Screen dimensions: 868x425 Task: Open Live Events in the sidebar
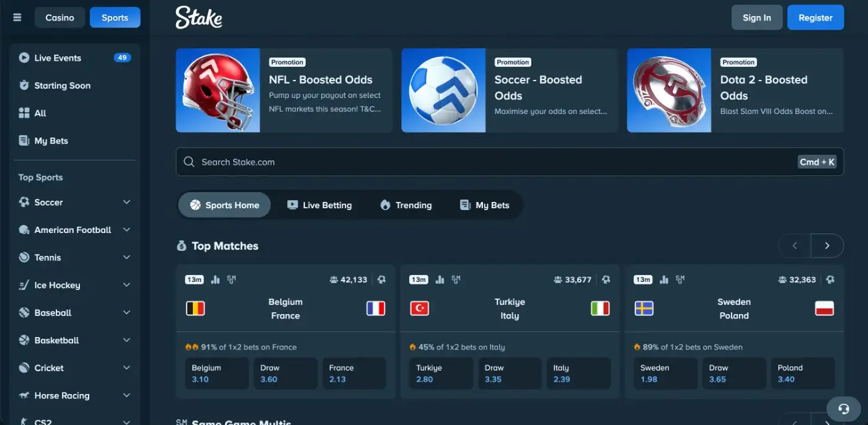[75, 58]
